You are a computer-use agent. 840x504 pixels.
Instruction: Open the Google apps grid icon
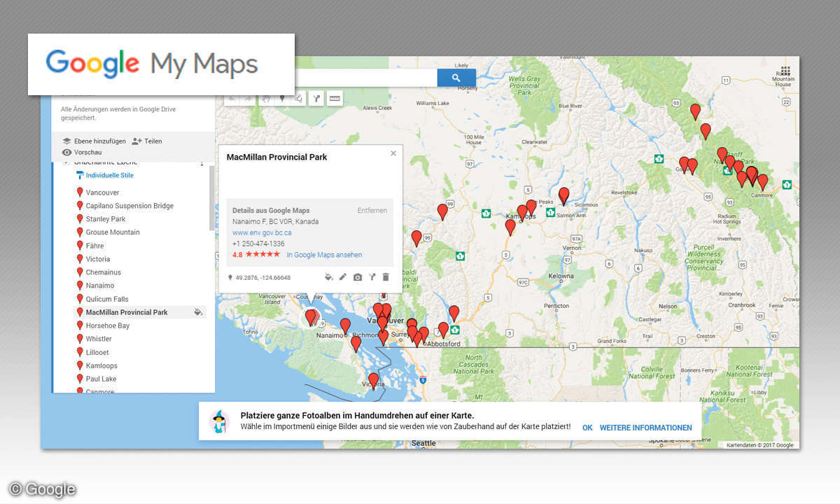point(785,71)
